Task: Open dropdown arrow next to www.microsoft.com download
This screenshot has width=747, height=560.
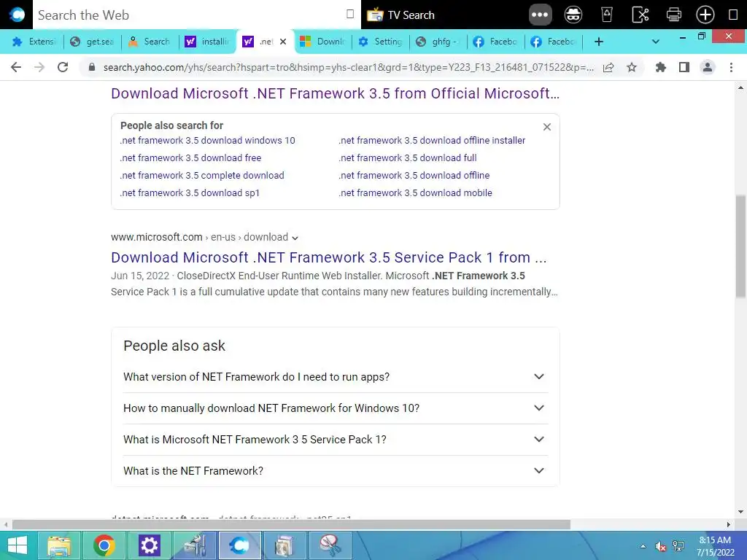Action: tap(295, 238)
